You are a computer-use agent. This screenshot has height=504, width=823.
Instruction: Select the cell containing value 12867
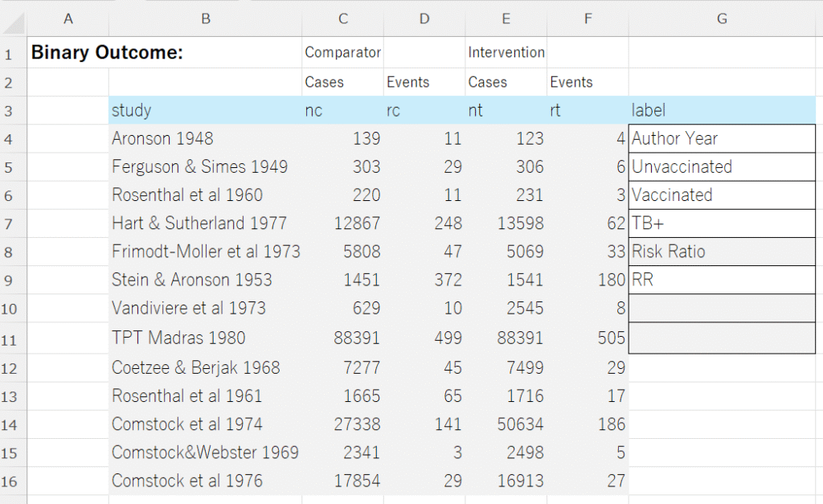point(343,223)
